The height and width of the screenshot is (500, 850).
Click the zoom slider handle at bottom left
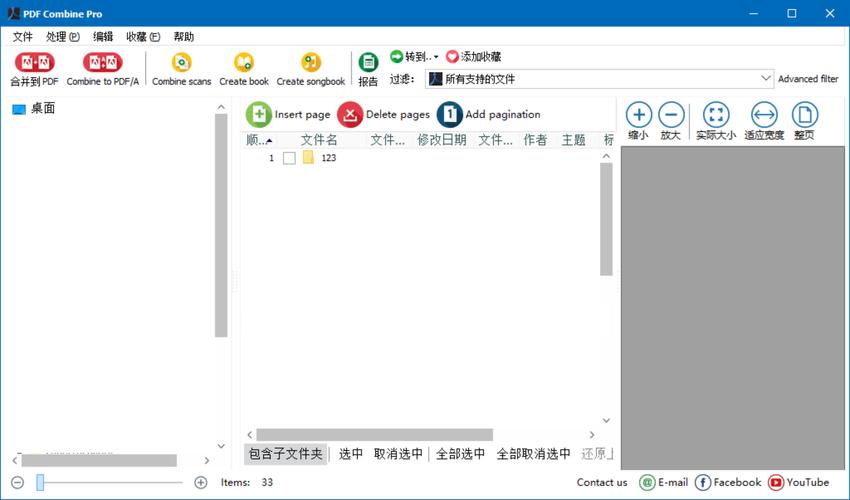(x=40, y=482)
